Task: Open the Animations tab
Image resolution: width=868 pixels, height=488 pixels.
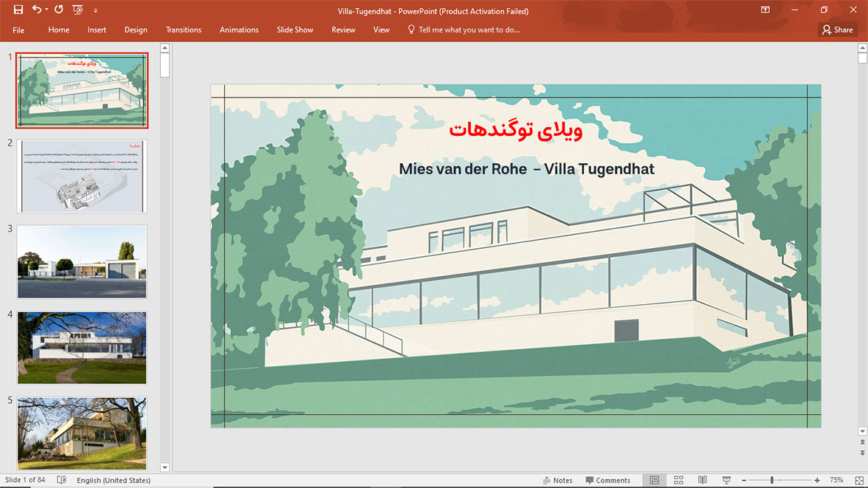Action: (239, 30)
